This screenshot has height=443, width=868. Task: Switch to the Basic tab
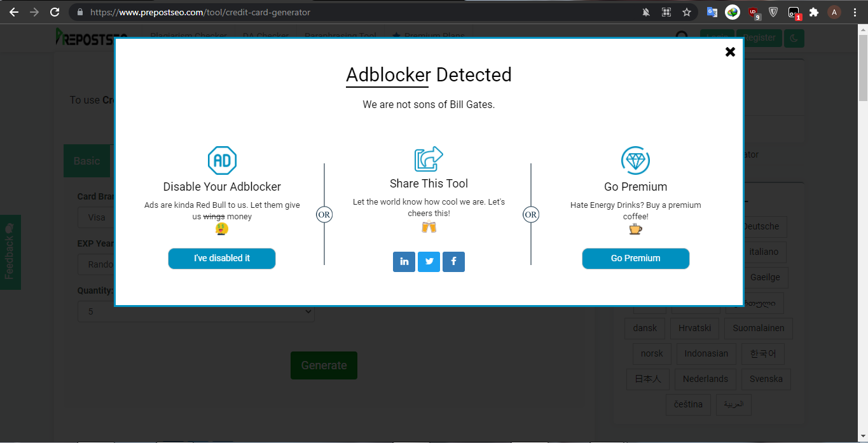86,161
